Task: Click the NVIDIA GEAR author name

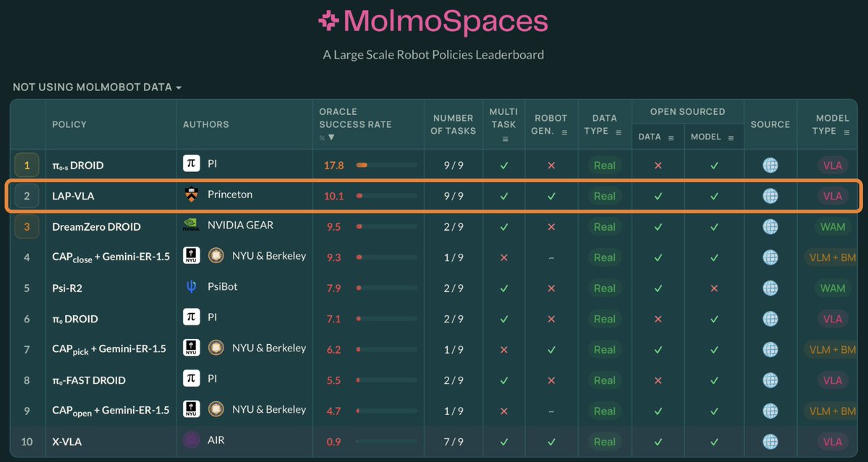Action: [240, 226]
